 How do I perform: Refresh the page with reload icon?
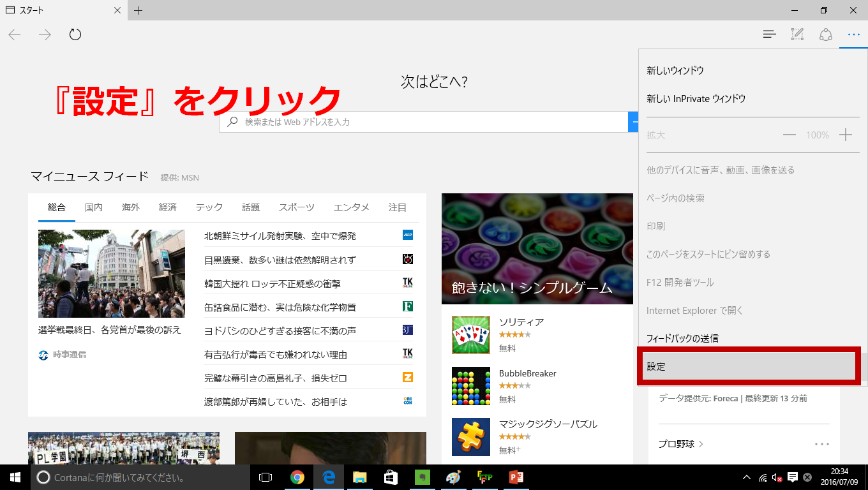point(75,34)
